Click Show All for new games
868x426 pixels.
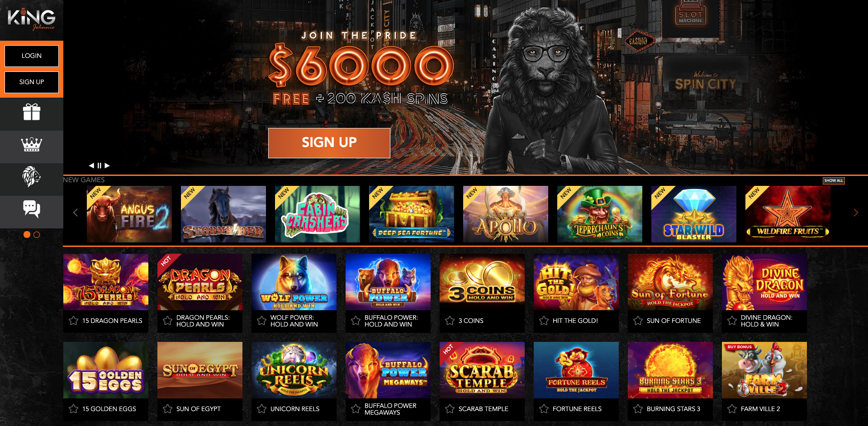[833, 180]
